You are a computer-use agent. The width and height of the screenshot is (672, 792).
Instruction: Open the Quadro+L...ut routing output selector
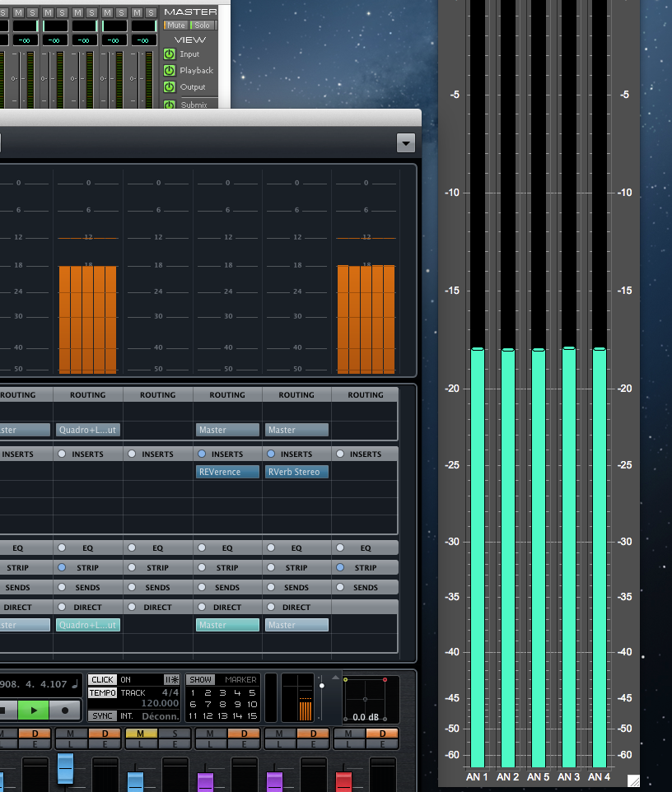[88, 430]
